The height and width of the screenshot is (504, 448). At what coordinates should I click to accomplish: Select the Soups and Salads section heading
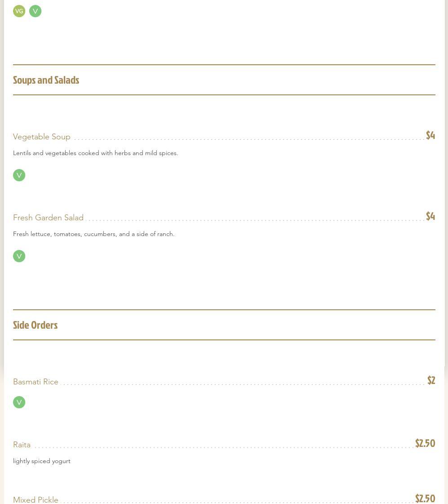click(x=46, y=80)
